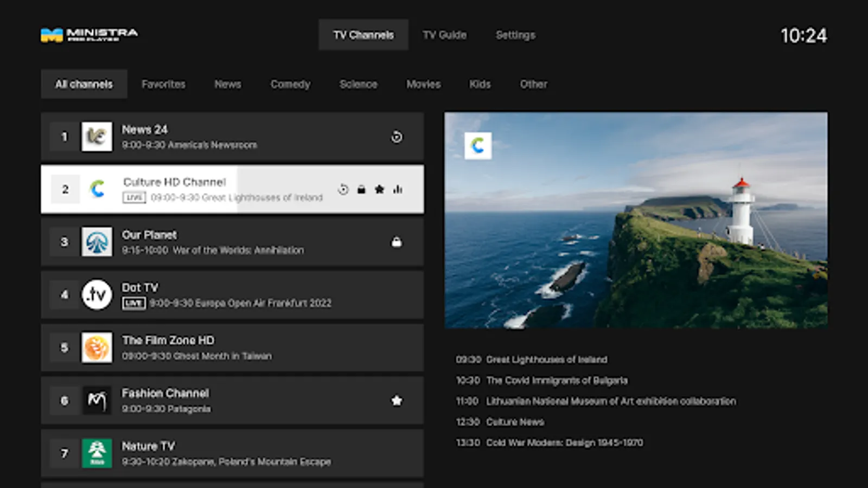Click the LIVE badge on Culture HD Channel
868x488 pixels.
(x=135, y=197)
